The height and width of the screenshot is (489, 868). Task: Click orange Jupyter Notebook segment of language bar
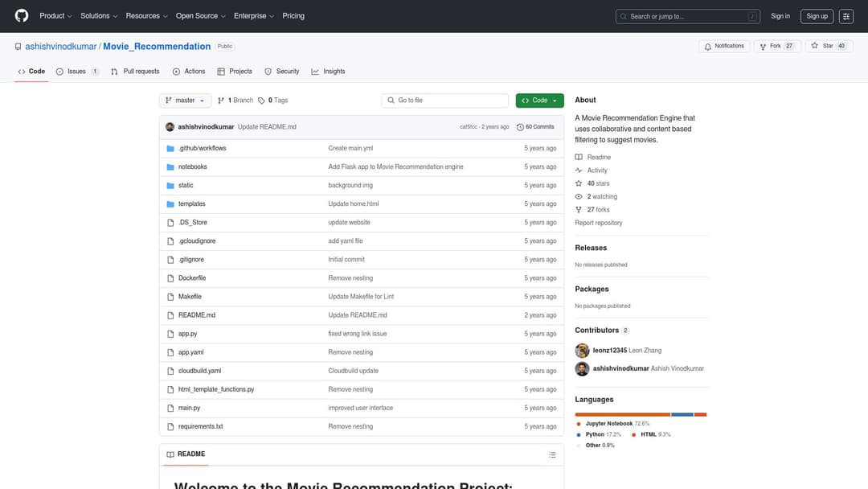(623, 414)
